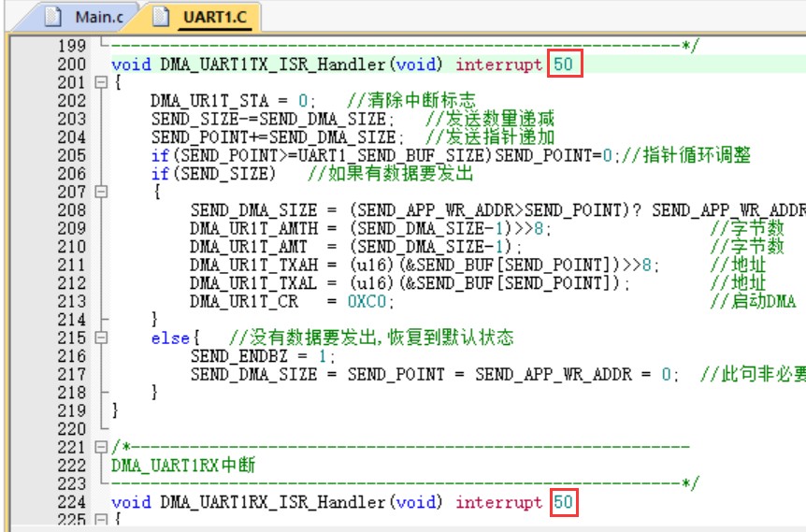Click the DMA_UART1RX中断 comment on line 222
Screen dimensions: 806x532
click(183, 466)
